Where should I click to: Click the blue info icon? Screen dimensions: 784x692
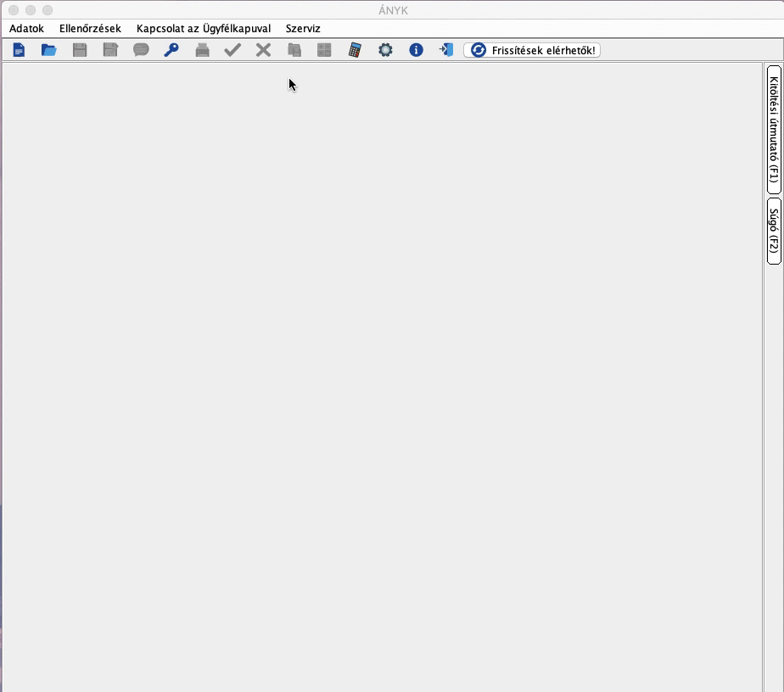coord(416,50)
